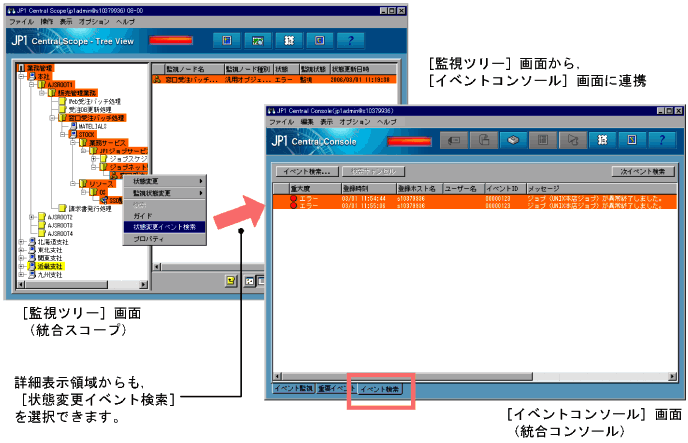Click the red error icon of the 11:54:44 event
The image size is (688, 443).
click(x=294, y=199)
